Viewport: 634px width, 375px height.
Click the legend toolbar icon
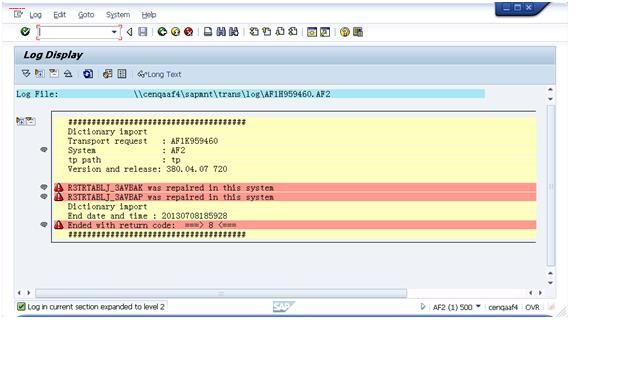coord(122,74)
